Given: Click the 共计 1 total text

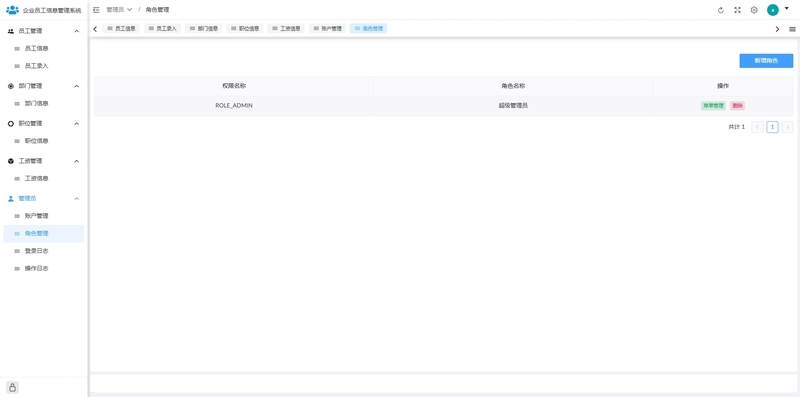Looking at the screenshot, I should [736, 127].
